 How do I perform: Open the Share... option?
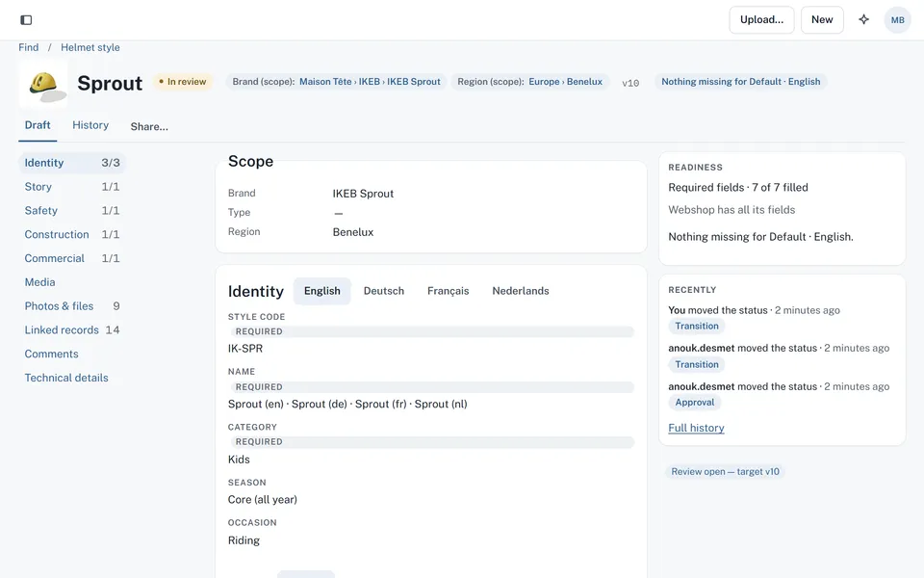click(x=149, y=126)
